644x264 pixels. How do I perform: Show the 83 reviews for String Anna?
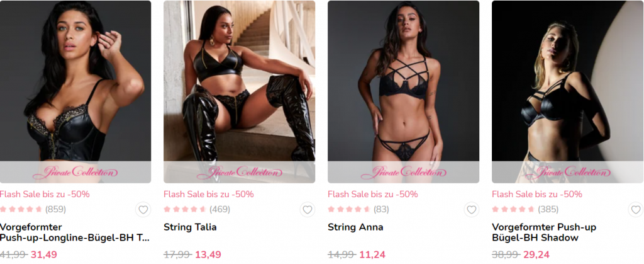click(358, 209)
